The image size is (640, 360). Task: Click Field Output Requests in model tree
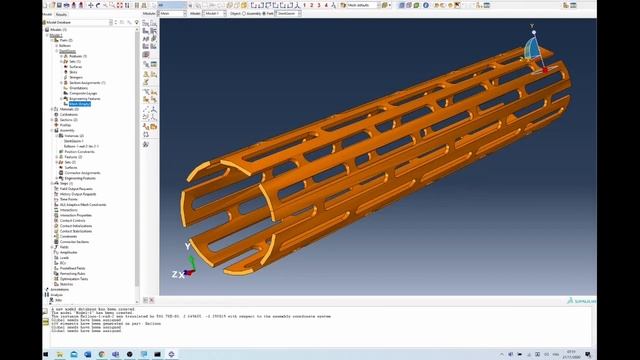(76, 189)
